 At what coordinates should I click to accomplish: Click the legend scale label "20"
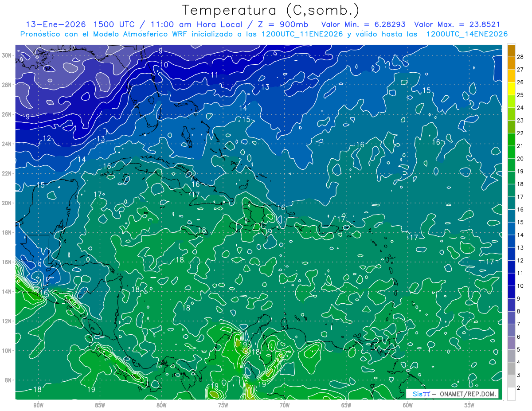click(520, 159)
